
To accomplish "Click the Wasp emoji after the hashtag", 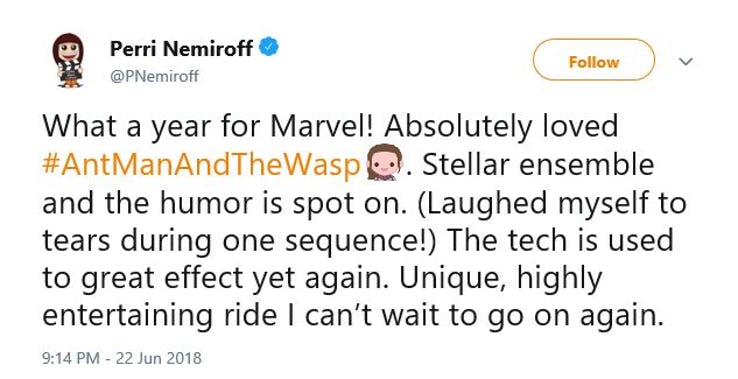I will 385,163.
